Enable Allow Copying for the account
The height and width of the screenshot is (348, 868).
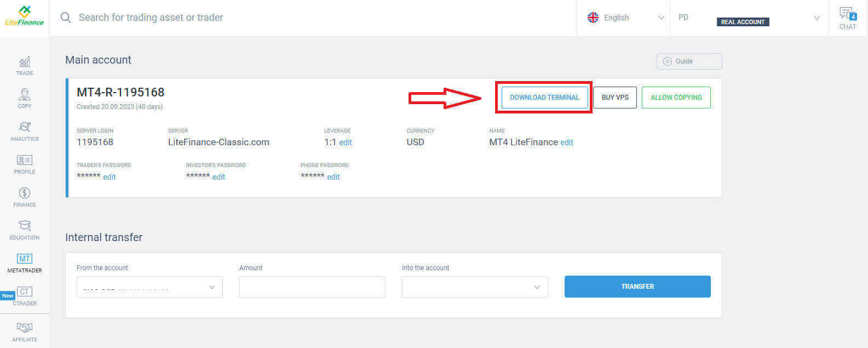tap(676, 98)
